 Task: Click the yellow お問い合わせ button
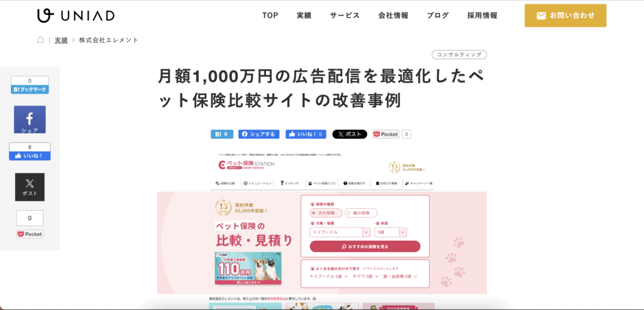pos(565,16)
